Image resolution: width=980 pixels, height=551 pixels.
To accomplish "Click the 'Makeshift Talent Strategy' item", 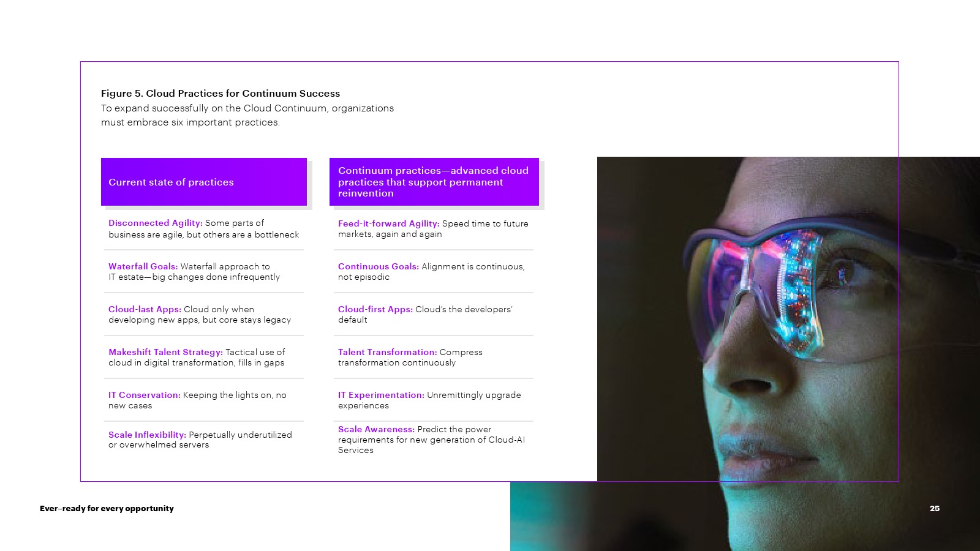I will click(197, 358).
